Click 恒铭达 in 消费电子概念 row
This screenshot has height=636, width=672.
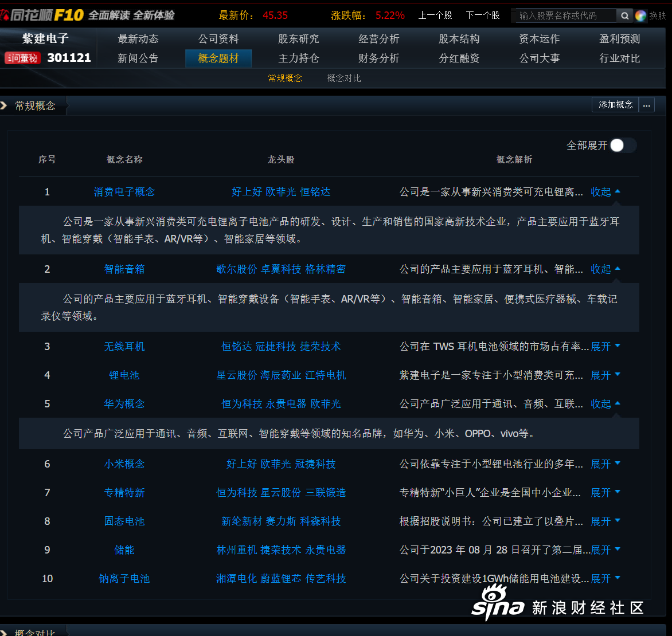315,191
